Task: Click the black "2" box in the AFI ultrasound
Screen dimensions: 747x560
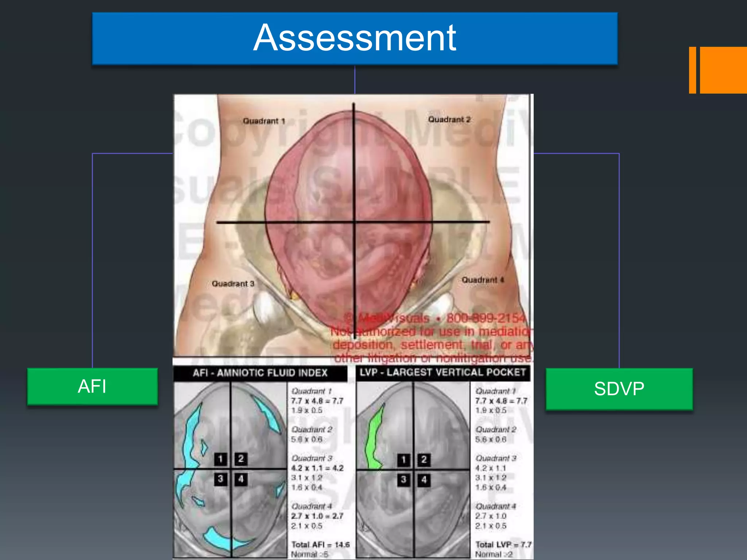Action: pyautogui.click(x=241, y=459)
